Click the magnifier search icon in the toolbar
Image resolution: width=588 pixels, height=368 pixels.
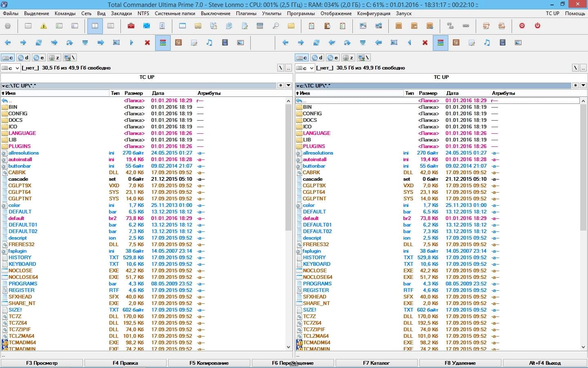click(x=276, y=26)
